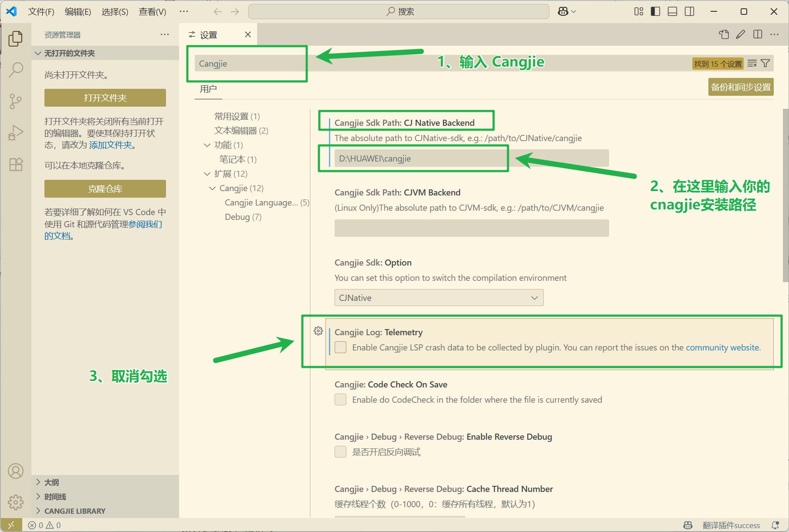This screenshot has height=532, width=789.
Task: Open the 编辑(E) menu
Action: coord(78,12)
